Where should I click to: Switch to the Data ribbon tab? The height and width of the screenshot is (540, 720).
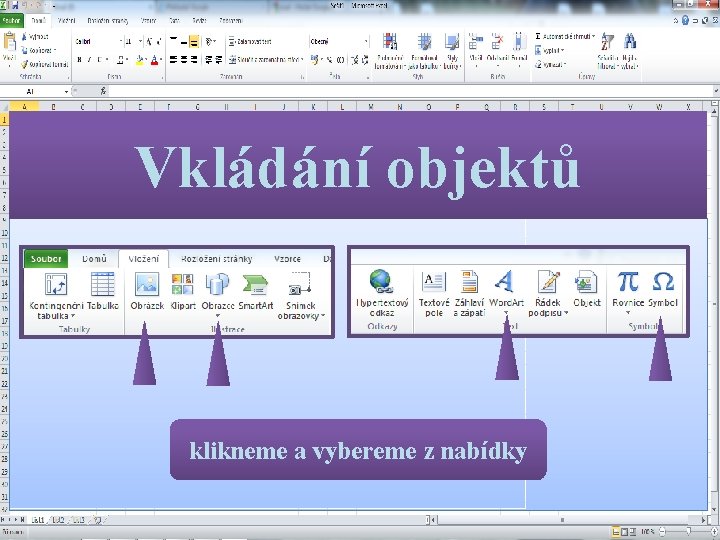click(x=174, y=21)
